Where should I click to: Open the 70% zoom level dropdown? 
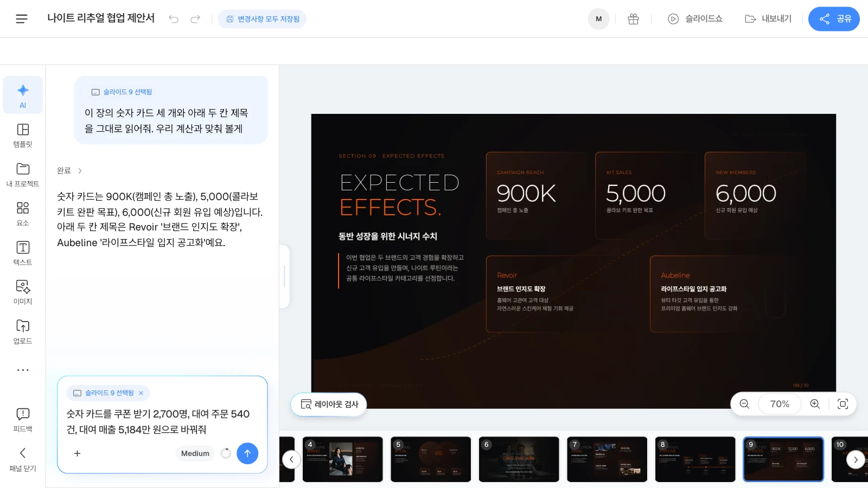780,404
